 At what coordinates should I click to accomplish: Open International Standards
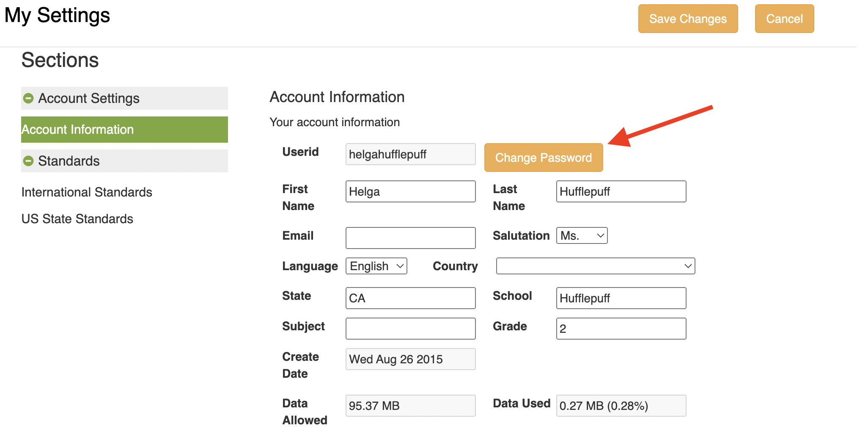(86, 192)
